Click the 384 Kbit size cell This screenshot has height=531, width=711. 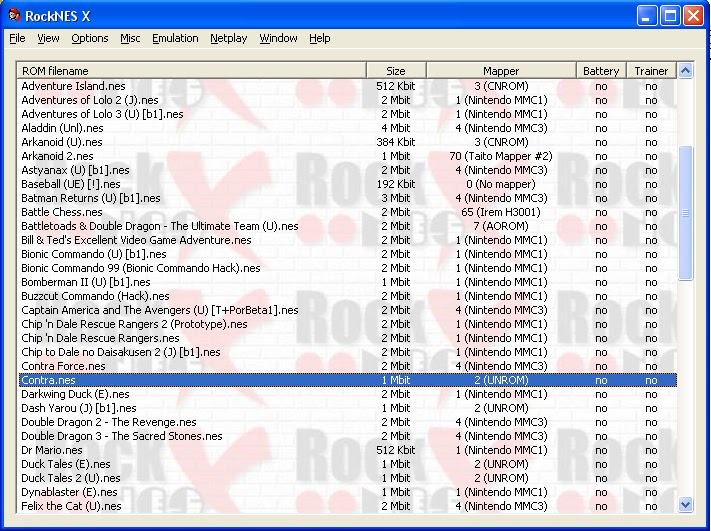pos(396,142)
